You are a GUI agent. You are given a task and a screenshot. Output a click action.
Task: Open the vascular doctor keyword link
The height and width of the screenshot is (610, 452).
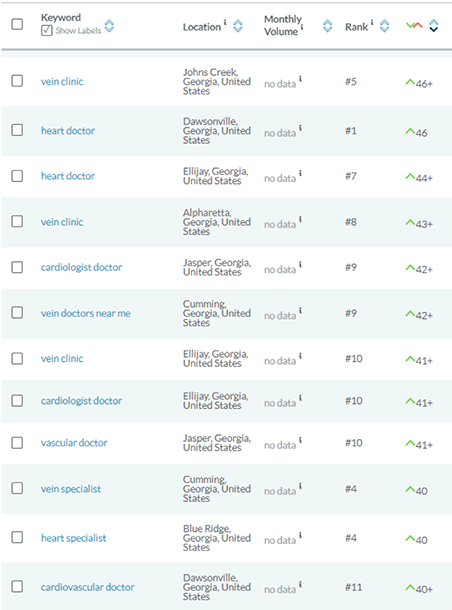pyautogui.click(x=74, y=443)
